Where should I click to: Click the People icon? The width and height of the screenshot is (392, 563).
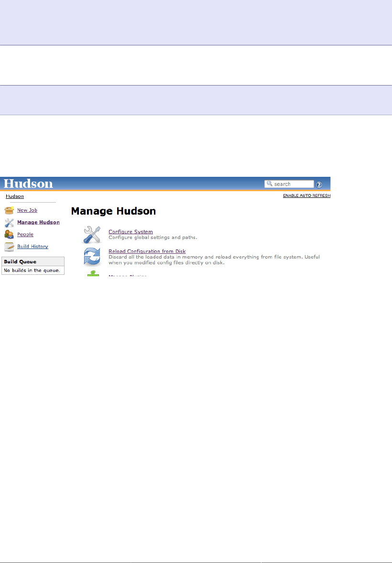(9, 235)
